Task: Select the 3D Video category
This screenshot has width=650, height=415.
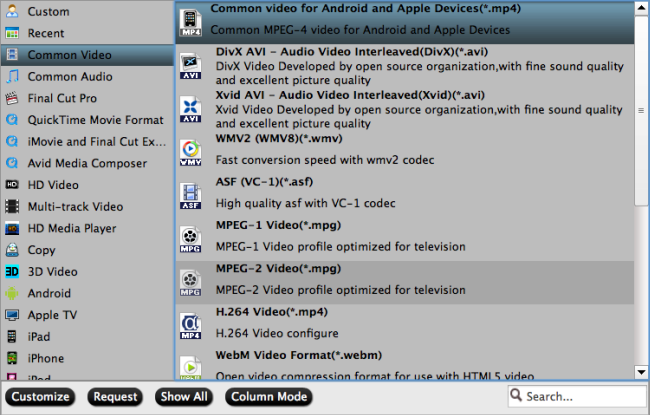Action: tap(87, 272)
